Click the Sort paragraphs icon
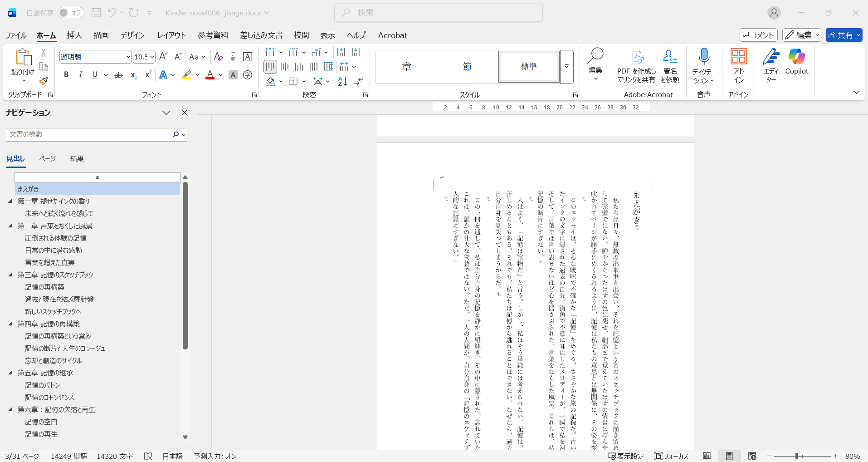868x462 pixels. [x=343, y=81]
